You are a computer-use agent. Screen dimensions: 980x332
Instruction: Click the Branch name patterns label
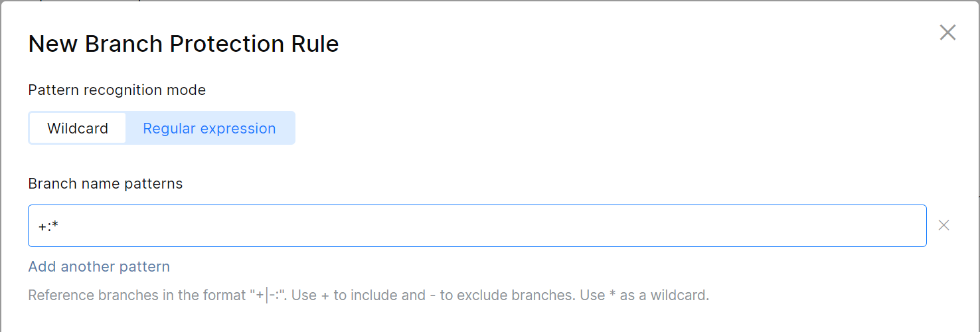click(x=105, y=183)
